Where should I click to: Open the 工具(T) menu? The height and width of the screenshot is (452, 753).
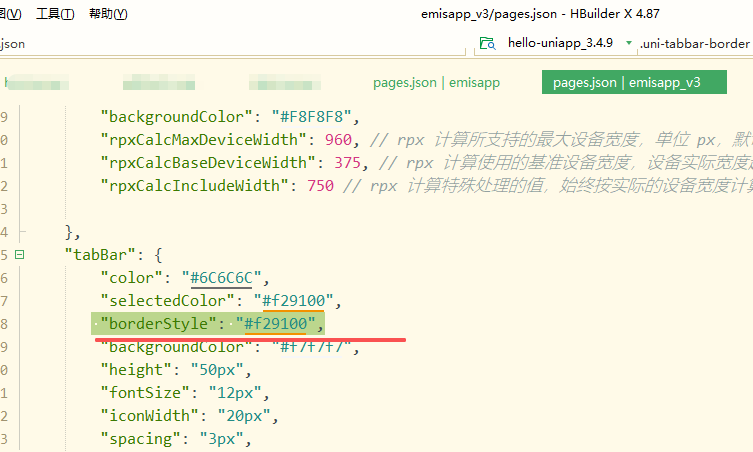click(55, 14)
